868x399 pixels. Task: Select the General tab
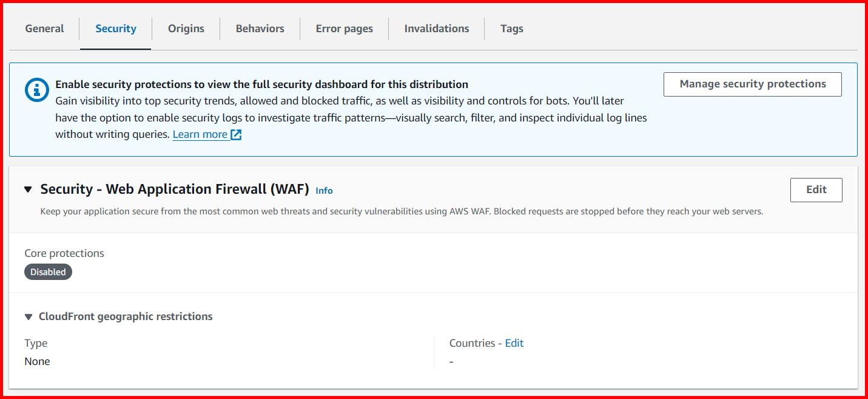tap(44, 28)
